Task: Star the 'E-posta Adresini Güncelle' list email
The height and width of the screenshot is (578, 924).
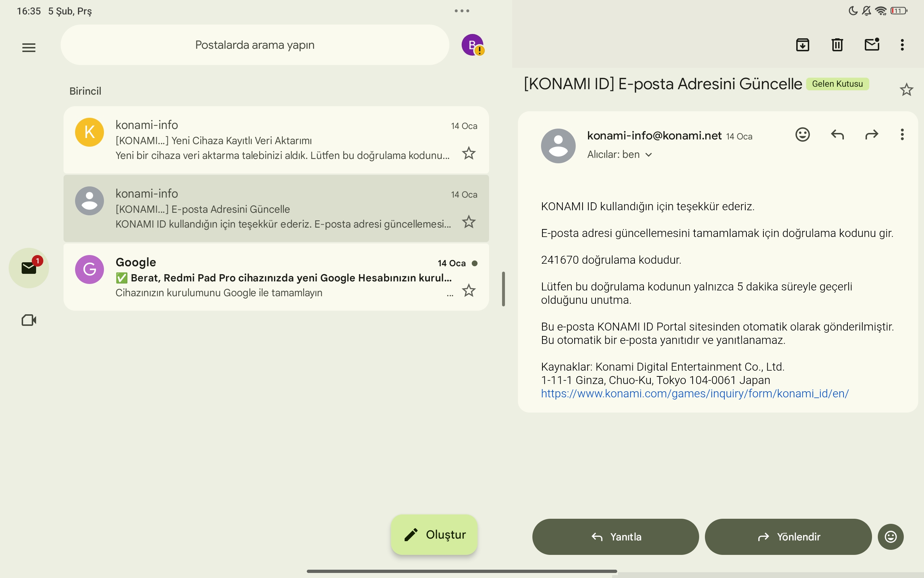Action: click(x=469, y=222)
